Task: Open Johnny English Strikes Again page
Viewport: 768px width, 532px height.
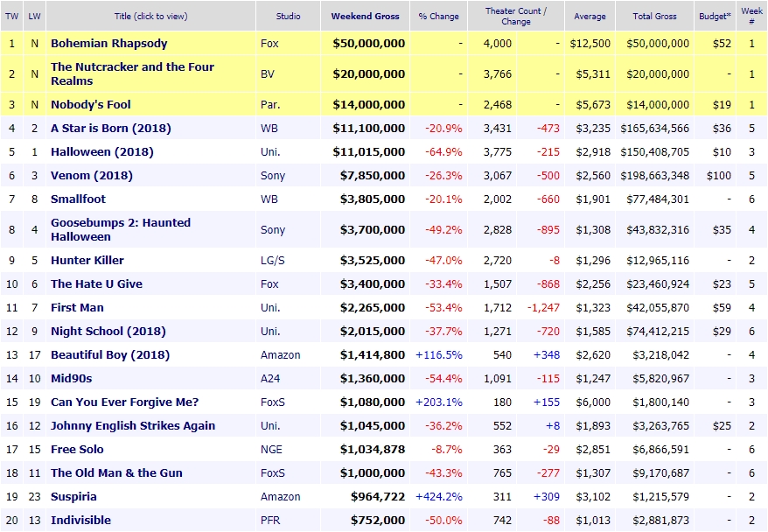Action: pos(133,426)
